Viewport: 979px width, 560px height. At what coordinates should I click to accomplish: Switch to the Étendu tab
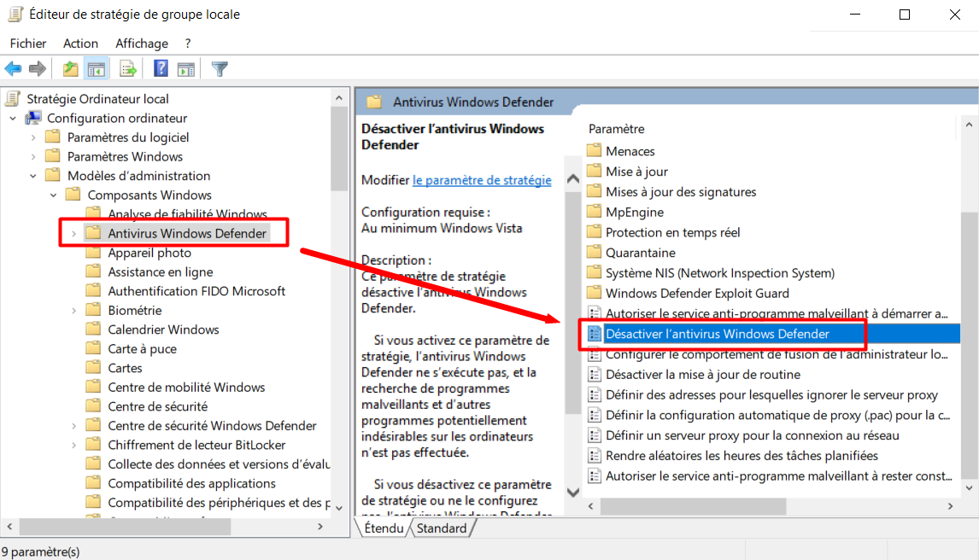[384, 528]
